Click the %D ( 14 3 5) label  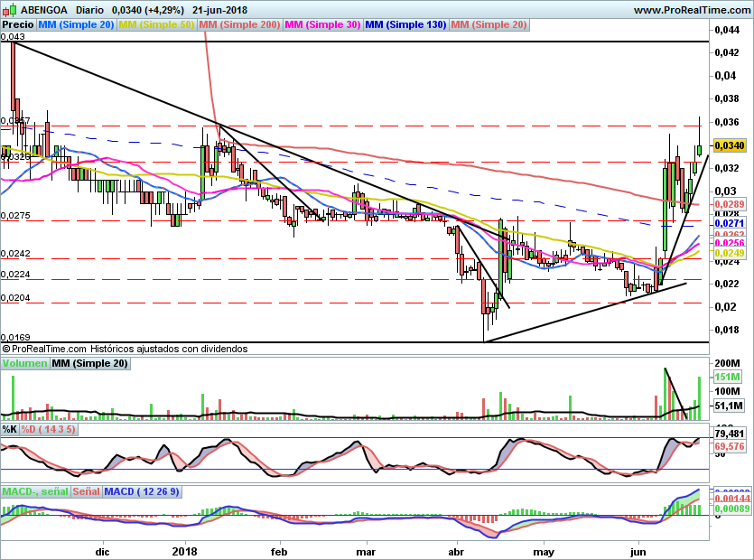click(48, 429)
